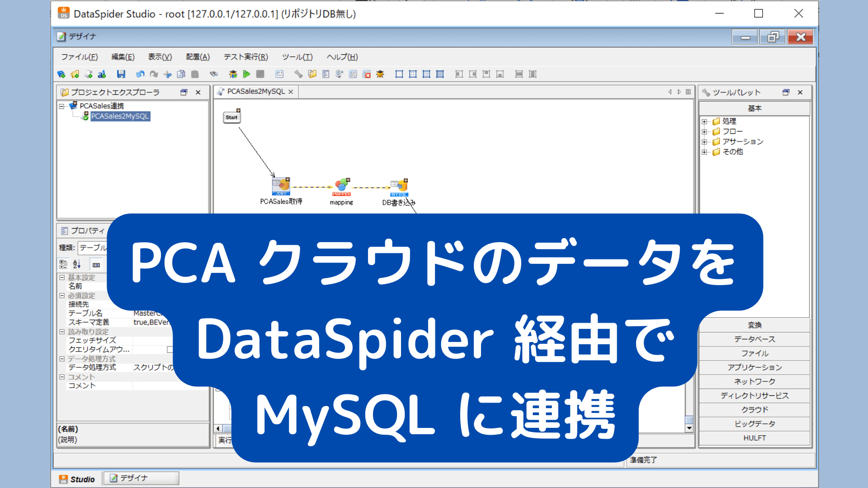Click the binoculars search icon
868x488 pixels.
click(x=214, y=74)
